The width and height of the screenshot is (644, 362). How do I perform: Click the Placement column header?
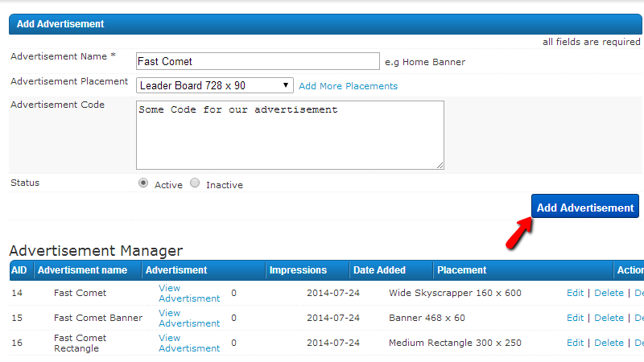point(463,270)
